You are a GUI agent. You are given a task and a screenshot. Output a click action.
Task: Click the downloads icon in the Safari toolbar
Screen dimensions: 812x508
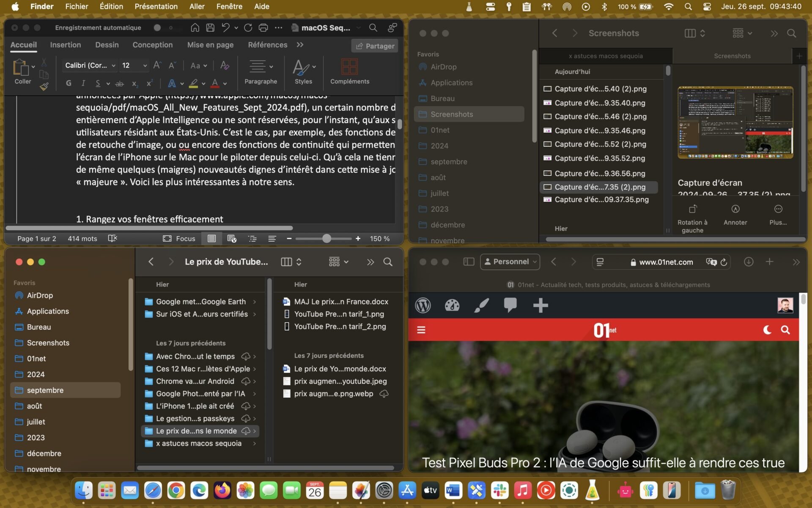(x=748, y=262)
